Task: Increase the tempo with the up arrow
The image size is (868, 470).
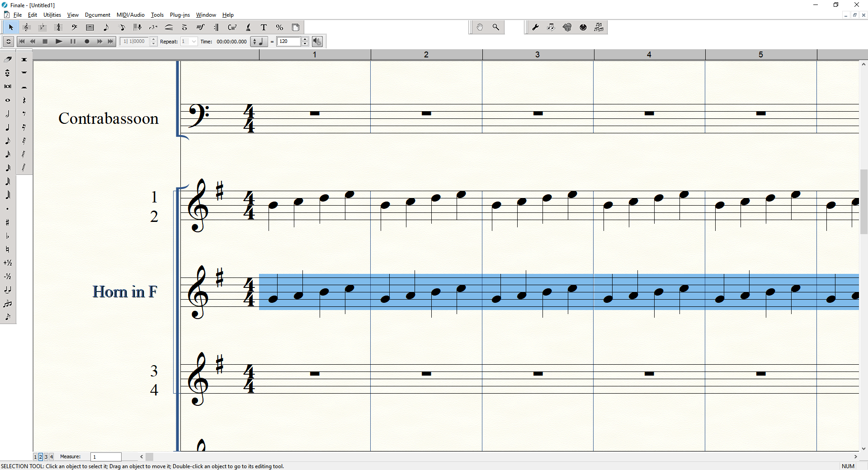Action: 305,39
